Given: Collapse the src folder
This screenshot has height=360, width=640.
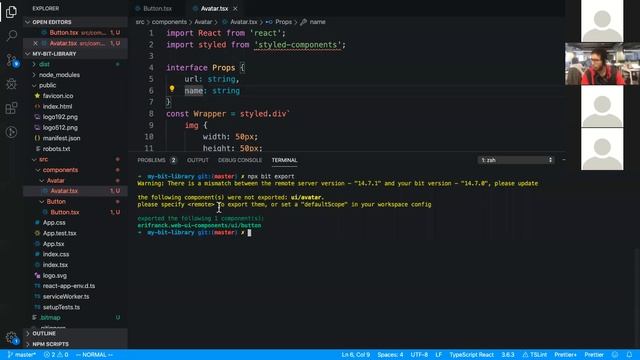Looking at the screenshot, I should [x=43, y=159].
